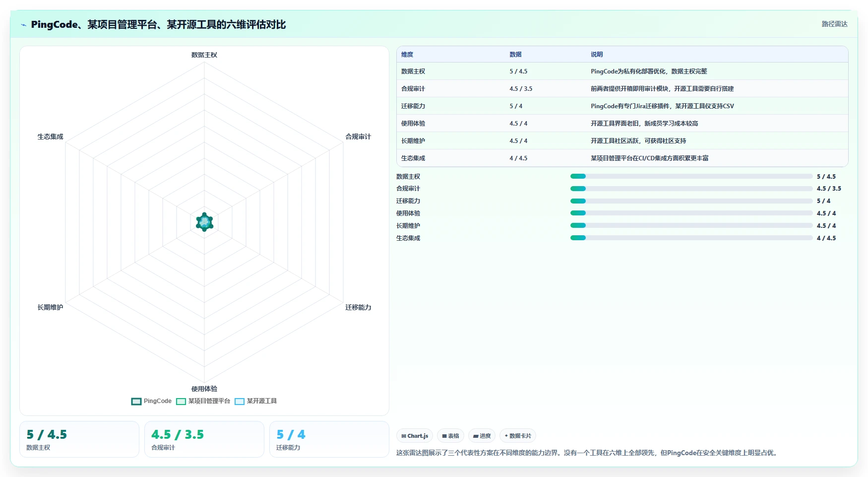Image resolution: width=868 pixels, height=477 pixels.
Task: Select the 数据 column header
Action: [515, 55]
